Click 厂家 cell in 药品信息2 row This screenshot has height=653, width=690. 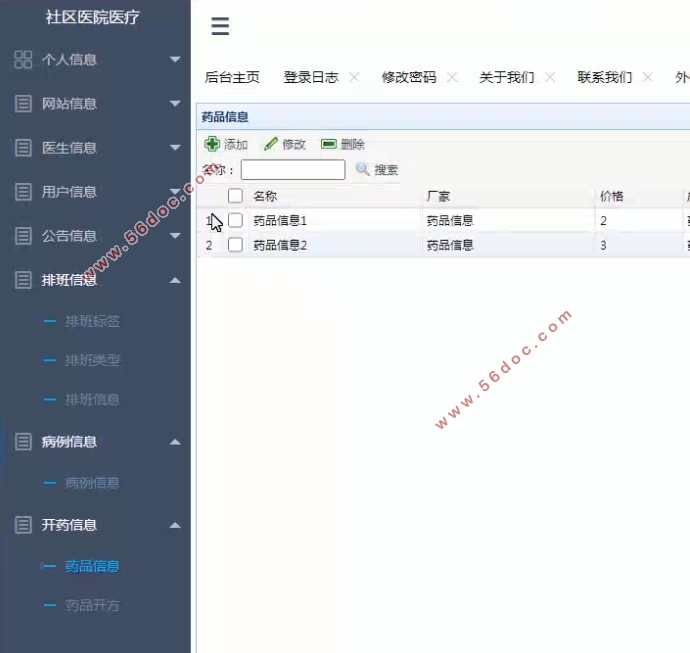[x=450, y=245]
